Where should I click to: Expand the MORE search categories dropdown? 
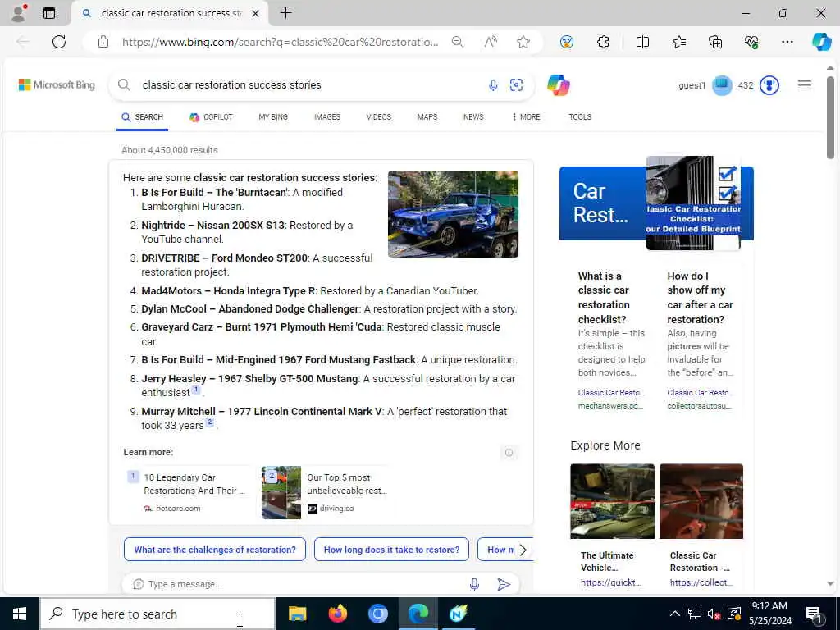click(x=526, y=116)
